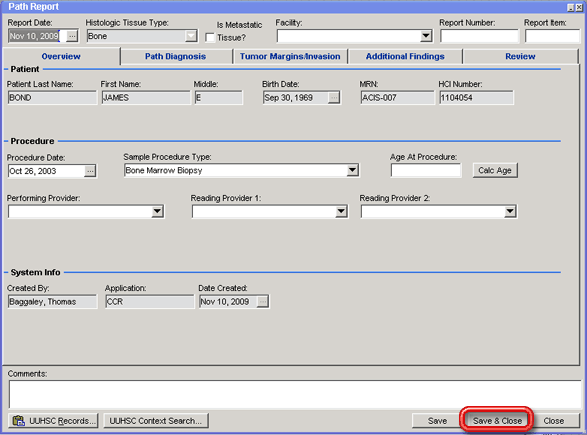587x435 pixels.
Task: Expand the Facility dropdown
Action: 426,36
